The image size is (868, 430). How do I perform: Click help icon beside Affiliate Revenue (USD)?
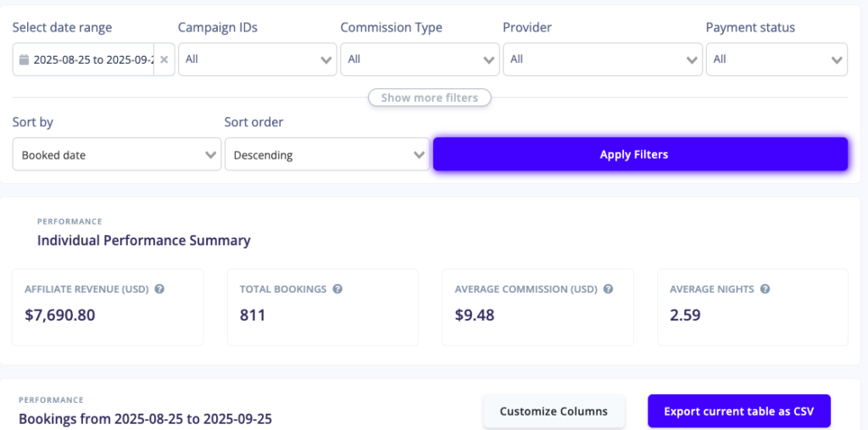159,289
